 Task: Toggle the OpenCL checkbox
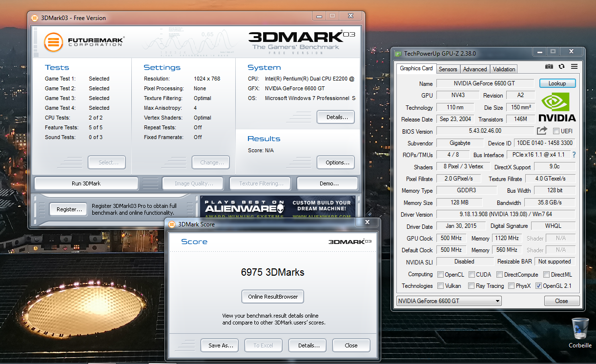point(441,275)
